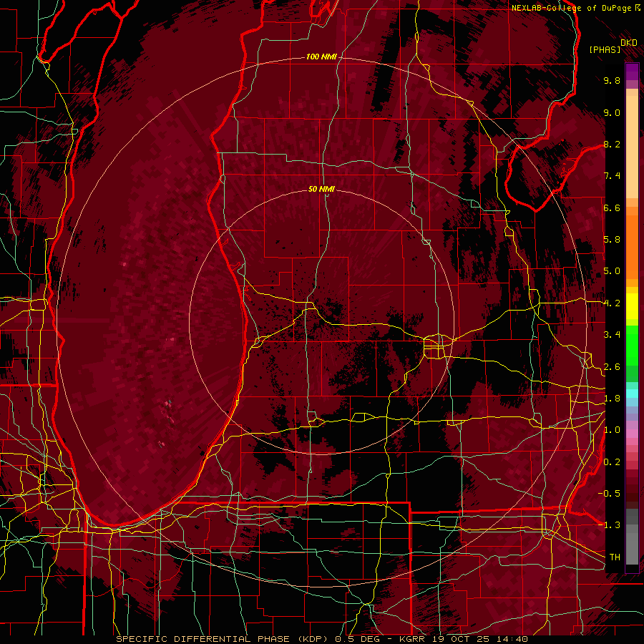Click the 0.2 scale value label
Screen dimensions: 644x644
(612, 462)
